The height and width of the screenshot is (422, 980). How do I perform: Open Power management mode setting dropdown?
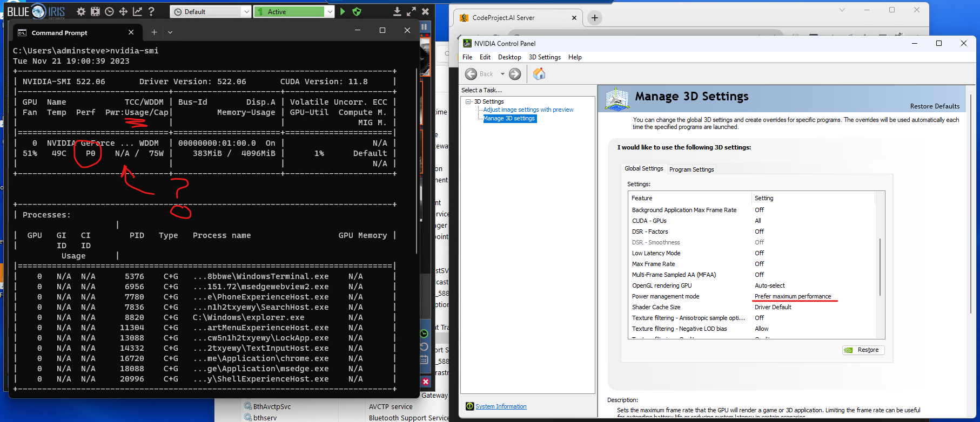pyautogui.click(x=793, y=296)
